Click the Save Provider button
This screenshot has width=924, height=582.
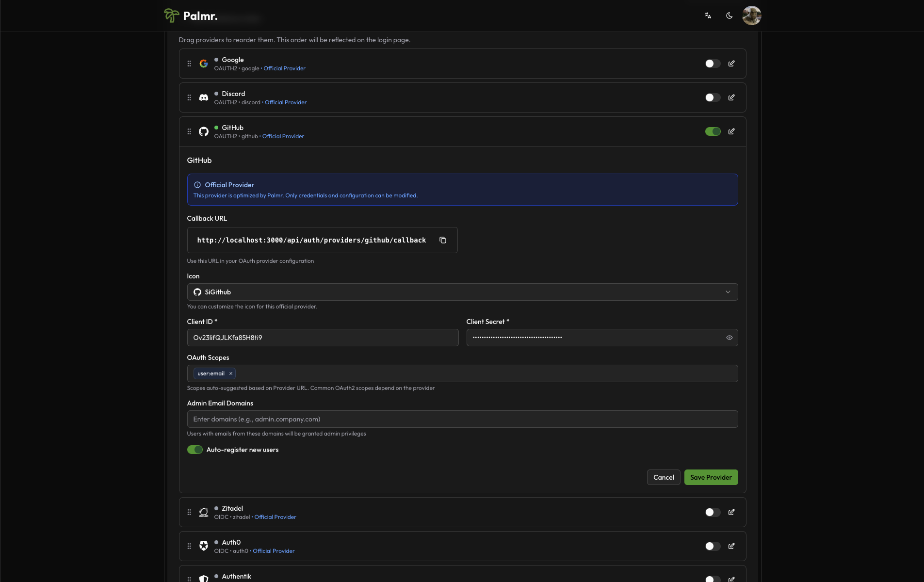[711, 477]
